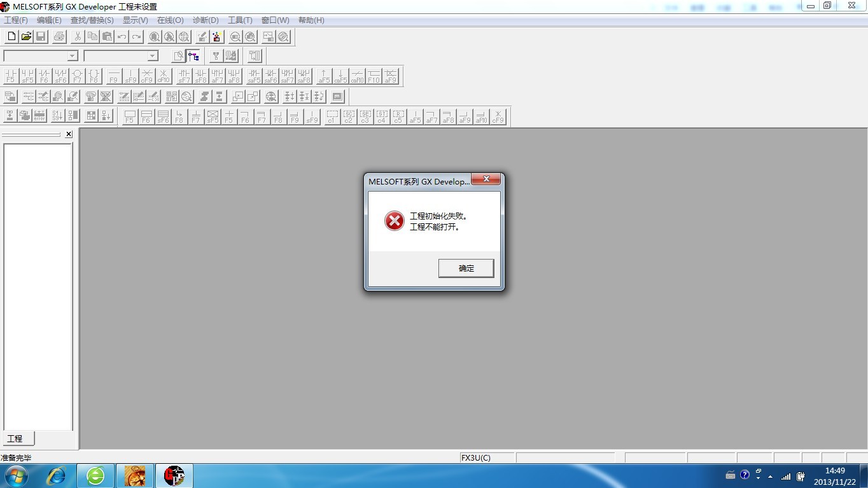Open a project with the folder icon
This screenshot has height=488, width=868.
click(26, 37)
